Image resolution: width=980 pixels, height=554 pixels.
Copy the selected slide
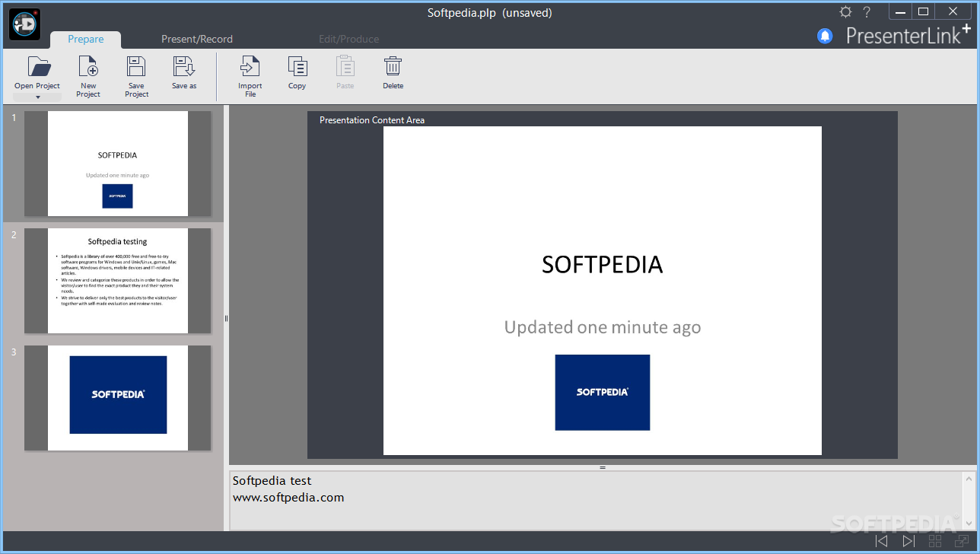(297, 73)
